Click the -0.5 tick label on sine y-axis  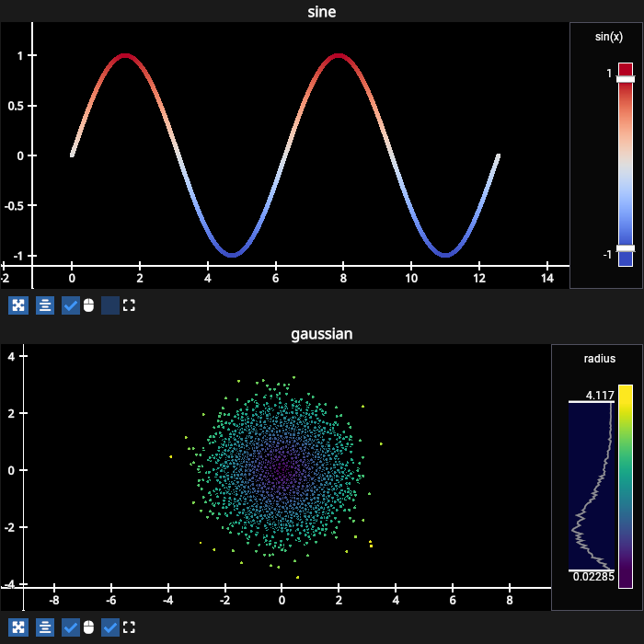point(15,206)
